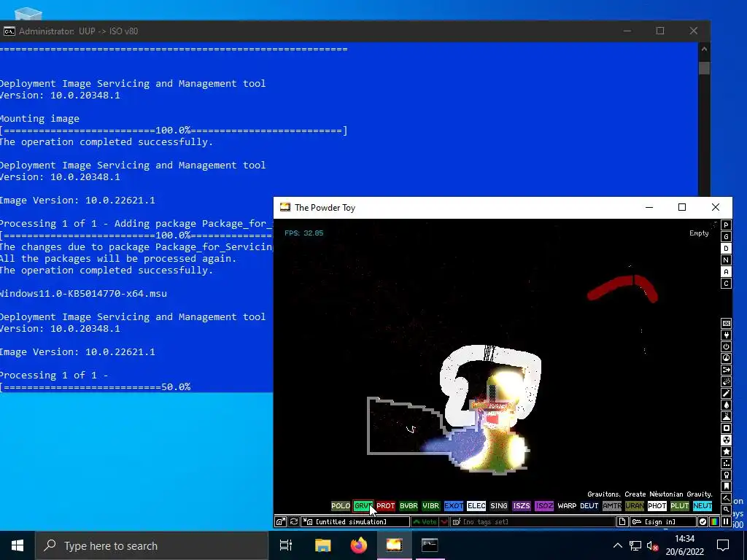Open Task View from taskbar
This screenshot has height=560, width=747.
pyautogui.click(x=286, y=545)
